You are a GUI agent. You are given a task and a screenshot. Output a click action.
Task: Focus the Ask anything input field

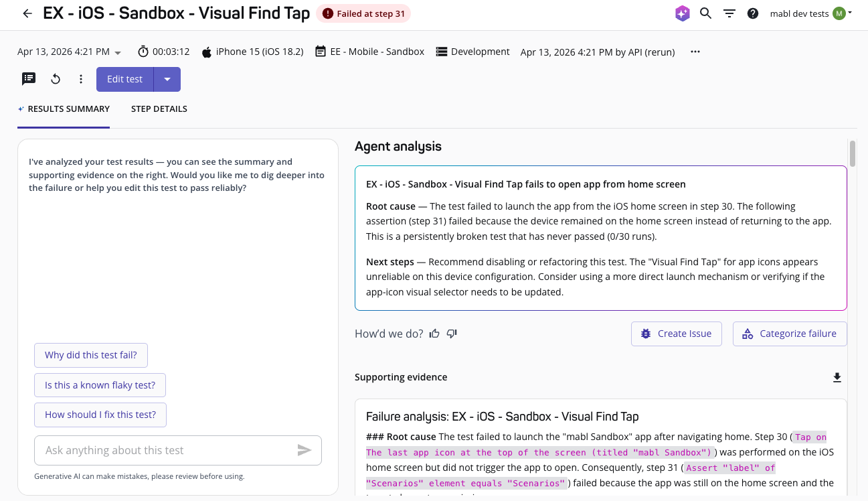point(167,451)
